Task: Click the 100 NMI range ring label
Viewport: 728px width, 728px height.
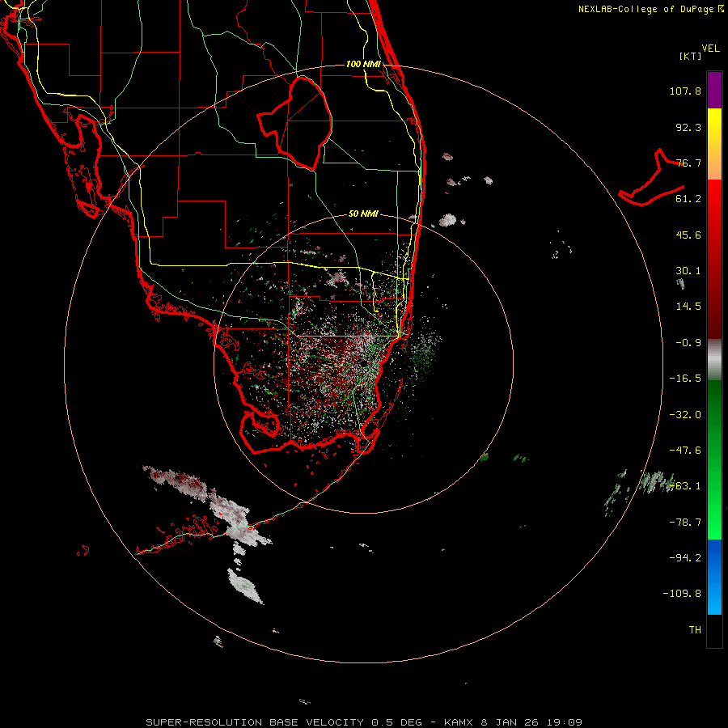Action: click(x=363, y=64)
